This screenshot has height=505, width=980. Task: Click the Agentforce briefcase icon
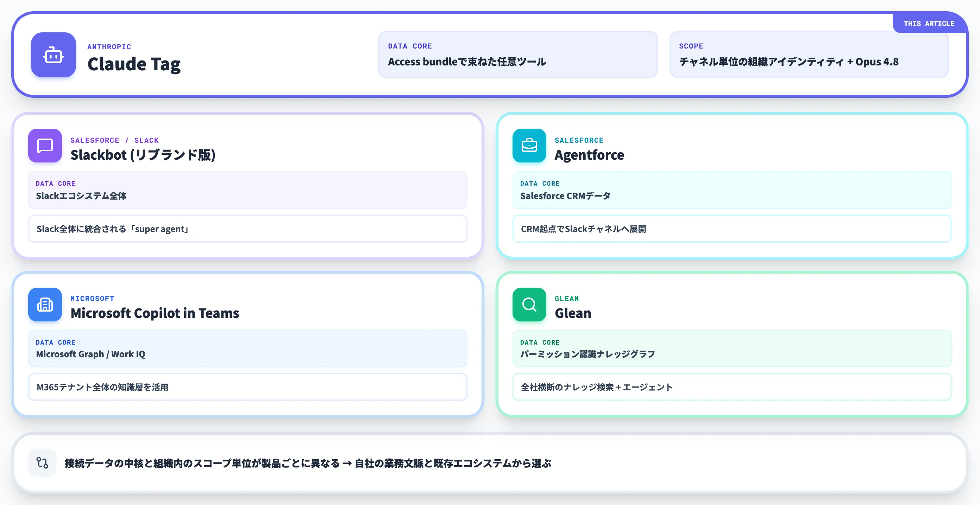pos(529,146)
